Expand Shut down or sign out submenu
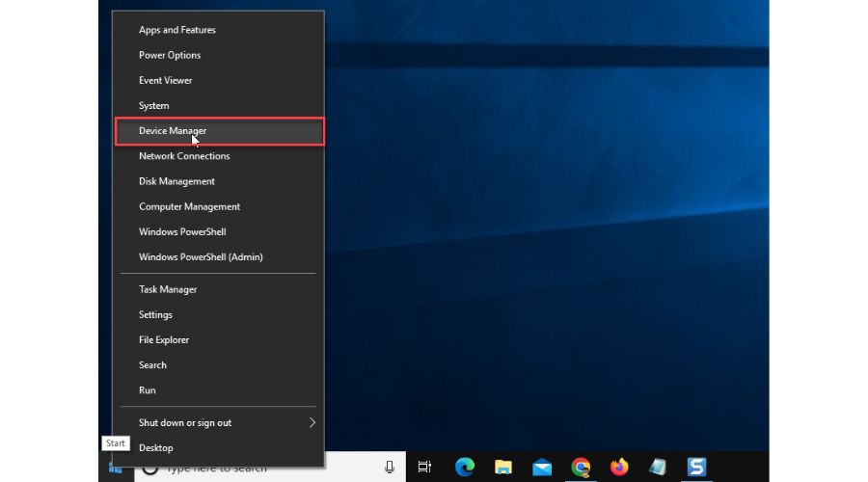The image size is (868, 482). 219,423
